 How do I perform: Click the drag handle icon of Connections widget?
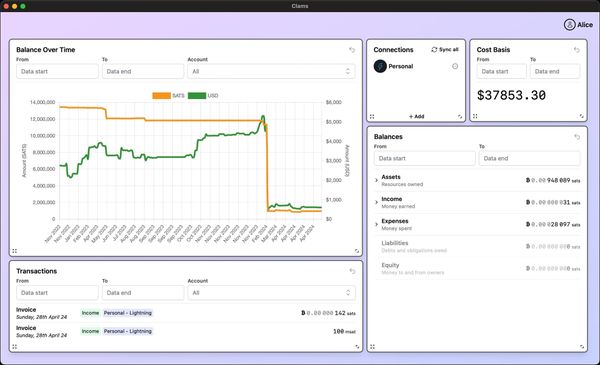coord(372,116)
